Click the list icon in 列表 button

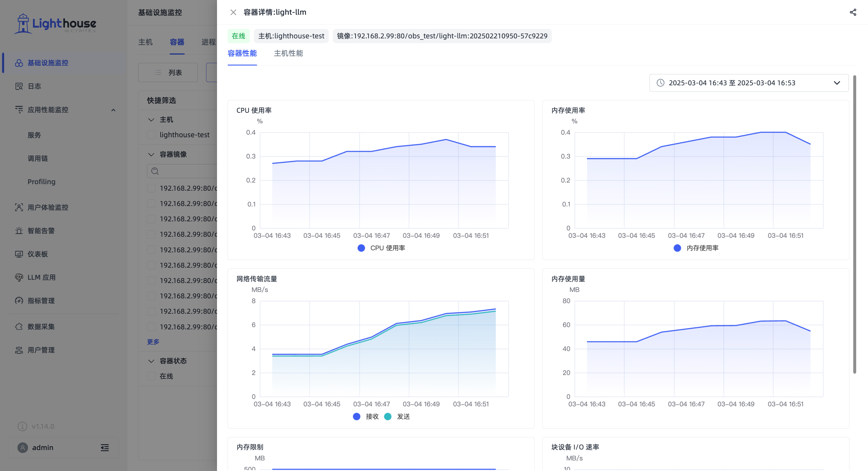pyautogui.click(x=158, y=72)
